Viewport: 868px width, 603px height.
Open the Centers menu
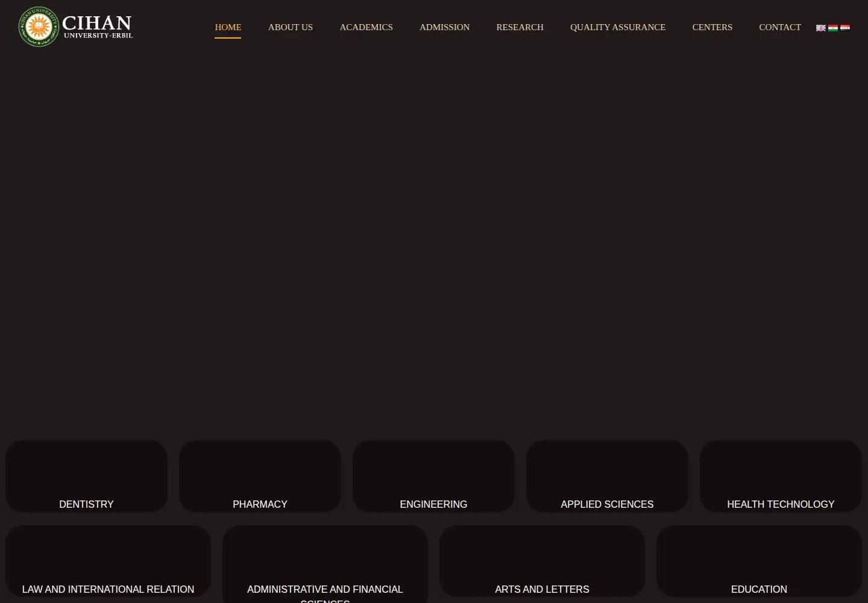712,27
